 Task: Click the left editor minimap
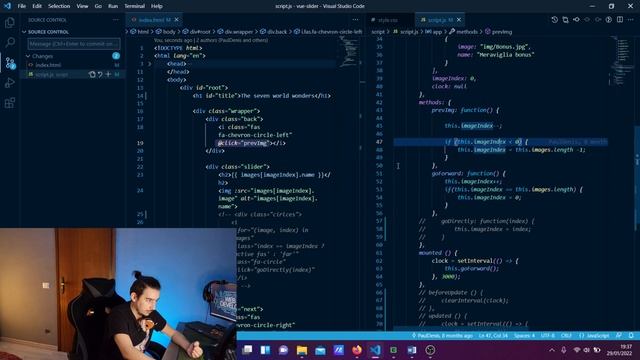pos(348,51)
